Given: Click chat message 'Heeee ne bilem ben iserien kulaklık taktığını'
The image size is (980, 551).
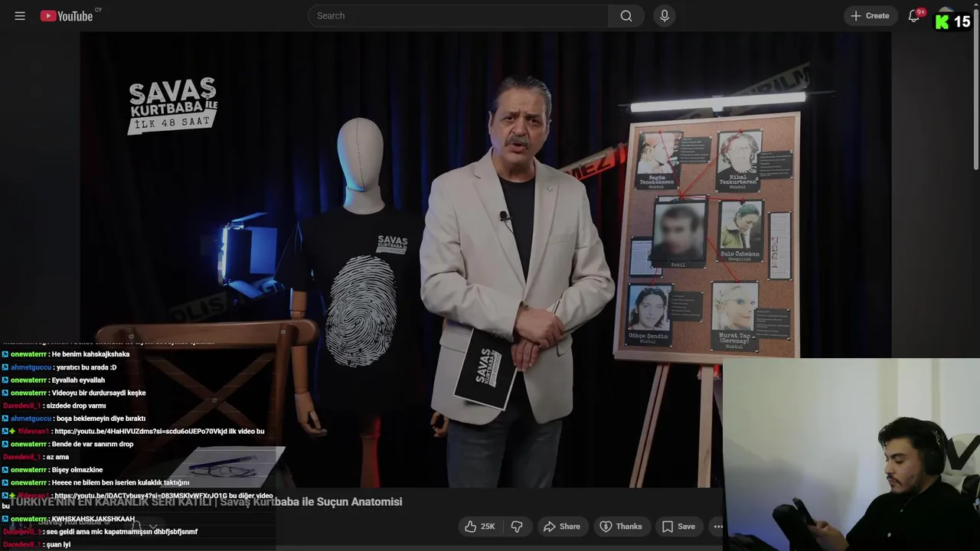Looking at the screenshot, I should [120, 483].
